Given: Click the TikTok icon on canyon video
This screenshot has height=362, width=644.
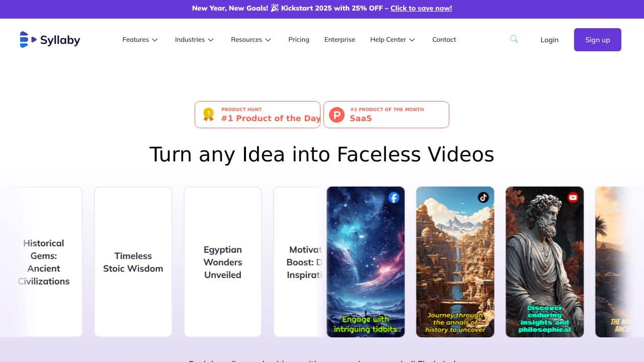Looking at the screenshot, I should point(484,198).
